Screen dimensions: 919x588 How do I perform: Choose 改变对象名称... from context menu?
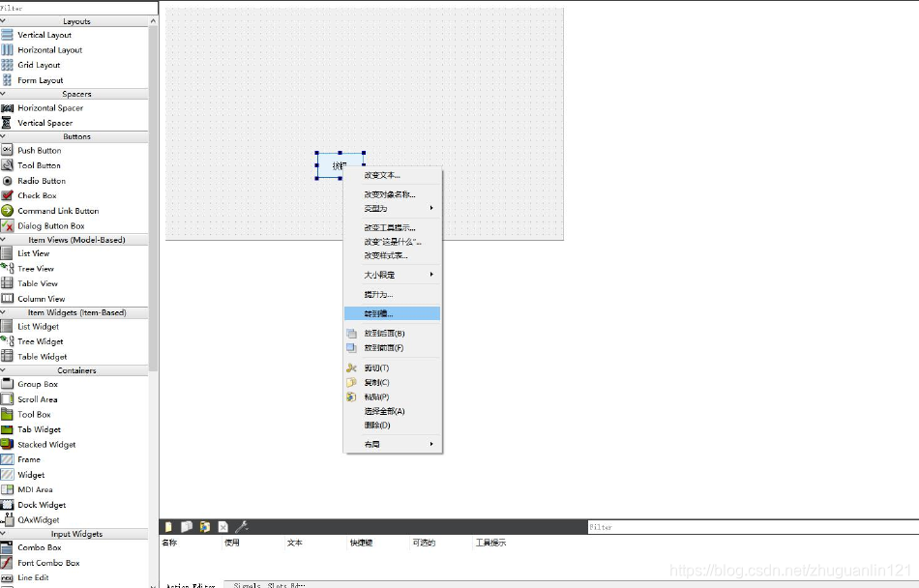[x=392, y=194]
